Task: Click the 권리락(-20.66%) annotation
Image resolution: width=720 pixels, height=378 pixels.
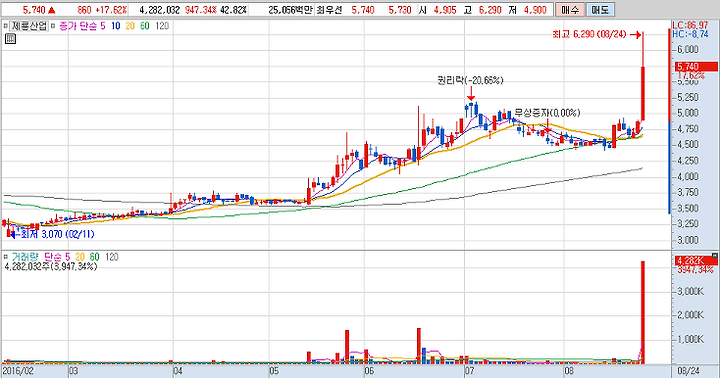Action: 470,80
